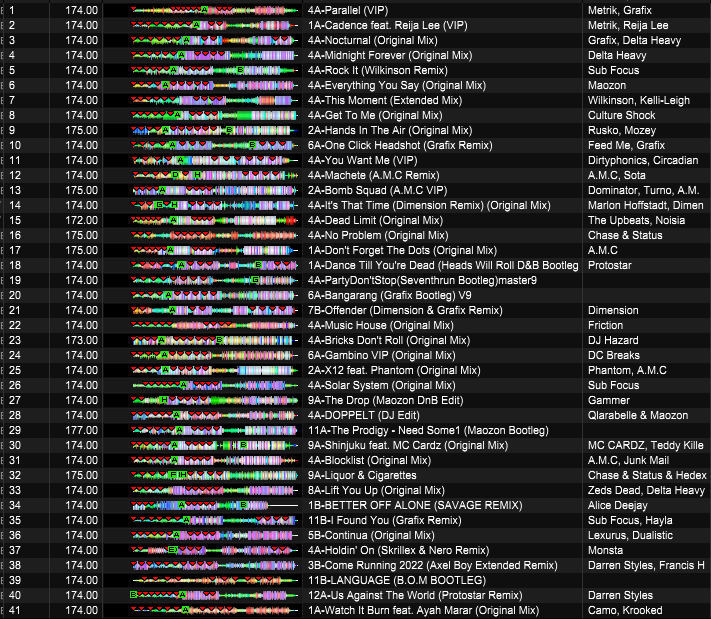Click artist 'Metrik, Grafix' in row 1
This screenshot has height=619, width=711.
619,10
